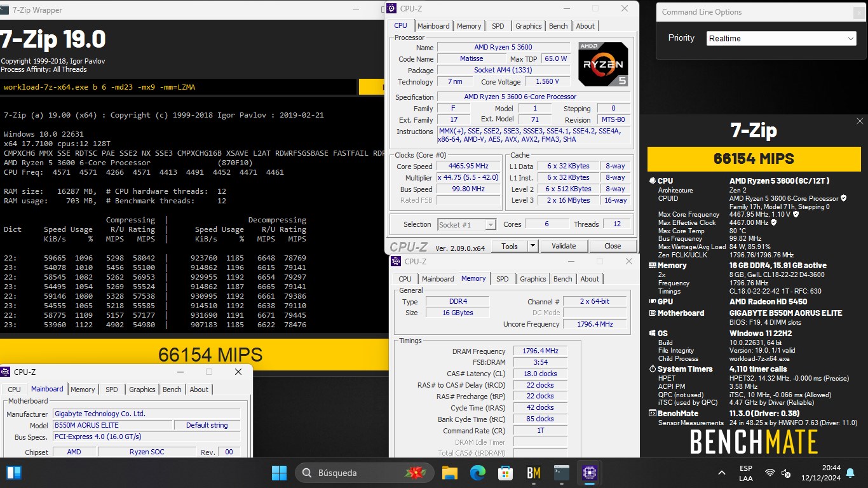Open the Tools dropdown arrow in CPU-Z
Viewport: 868px width, 488px height.
(532, 246)
